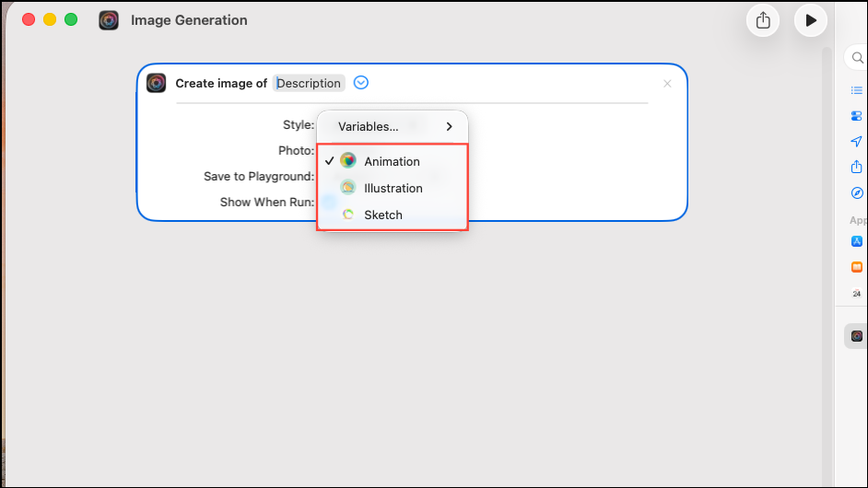
Task: Open the location arrow category in sidebar
Action: [x=856, y=141]
